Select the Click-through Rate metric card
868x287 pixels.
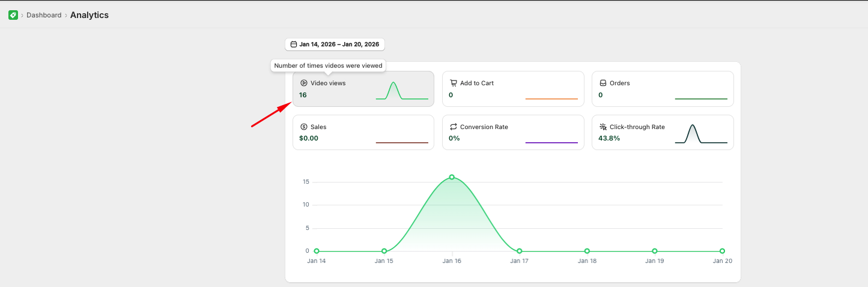(663, 132)
